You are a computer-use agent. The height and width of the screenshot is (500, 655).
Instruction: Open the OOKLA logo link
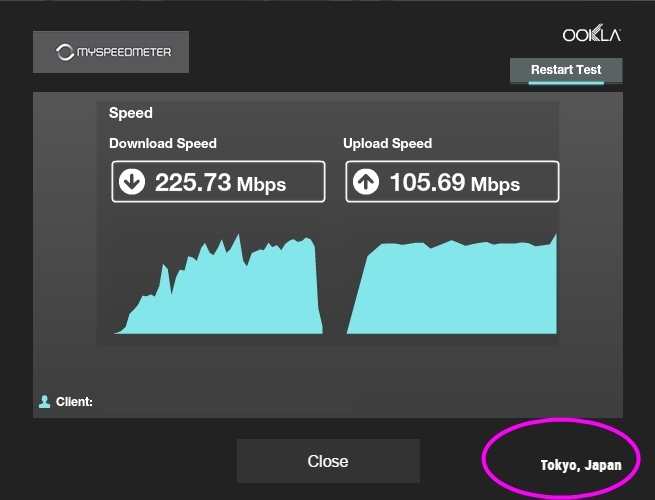pyautogui.click(x=592, y=35)
